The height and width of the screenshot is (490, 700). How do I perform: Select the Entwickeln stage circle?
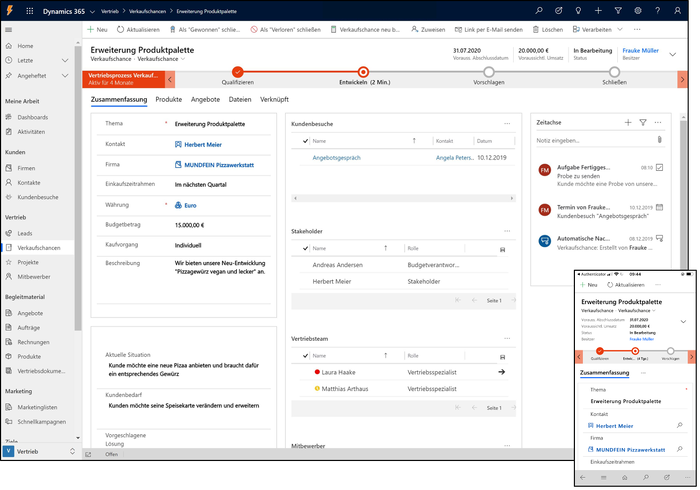363,71
